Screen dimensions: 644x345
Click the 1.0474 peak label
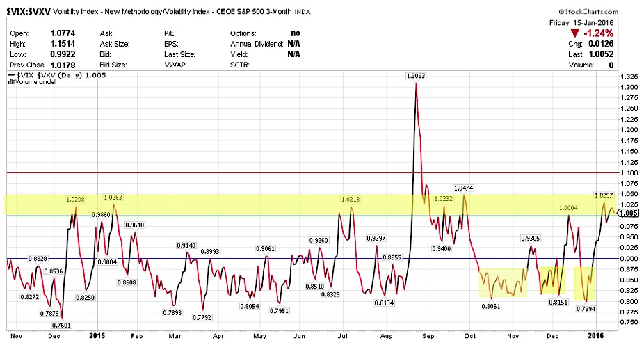[463, 188]
